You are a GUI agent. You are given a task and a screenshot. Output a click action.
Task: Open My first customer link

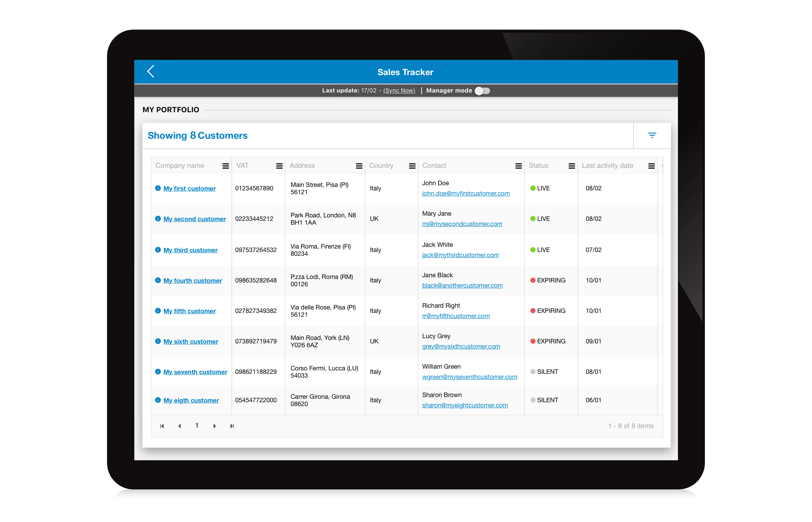click(189, 189)
